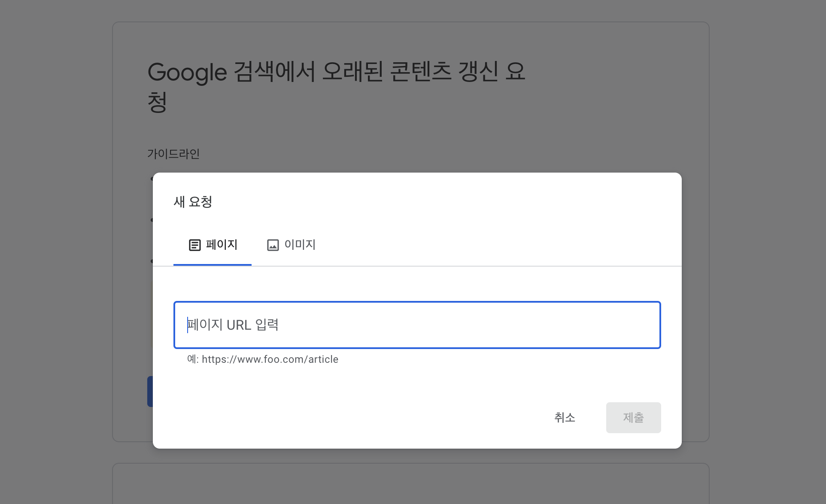Select the document icon on the 페이지 tab

(x=194, y=245)
